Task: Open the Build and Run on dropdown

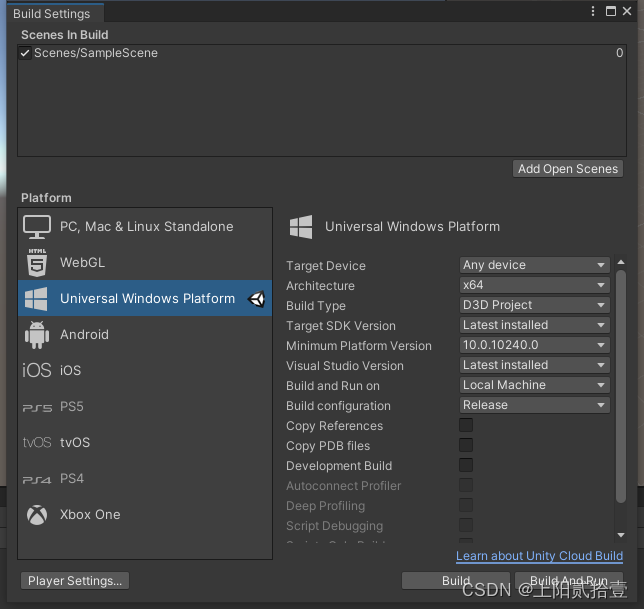Action: click(x=534, y=385)
